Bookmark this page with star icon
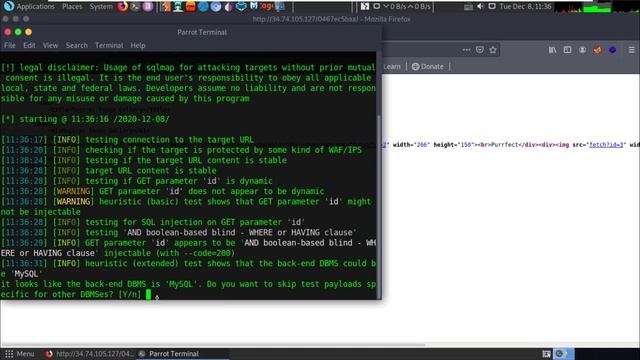 (x=493, y=50)
